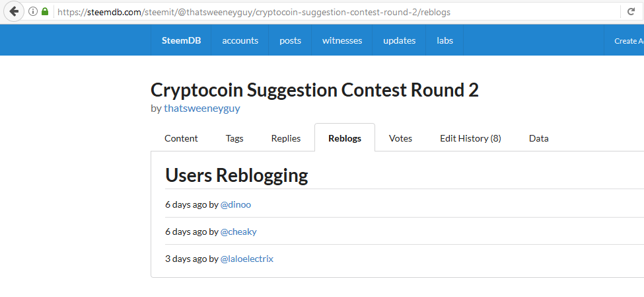
Task: Open author thatsweeneyguy profile link
Action: click(201, 108)
